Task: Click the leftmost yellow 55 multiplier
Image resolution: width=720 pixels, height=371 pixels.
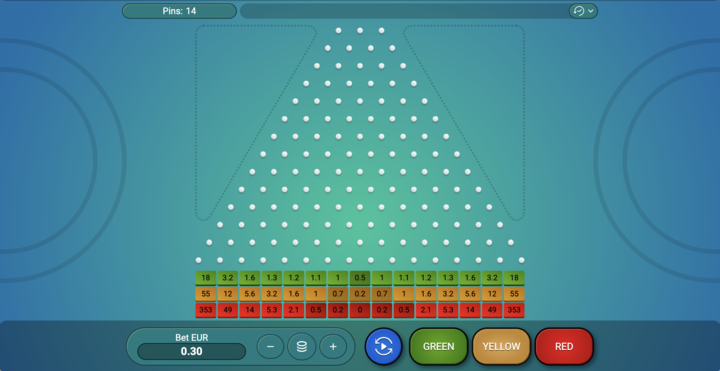Action: pyautogui.click(x=206, y=294)
